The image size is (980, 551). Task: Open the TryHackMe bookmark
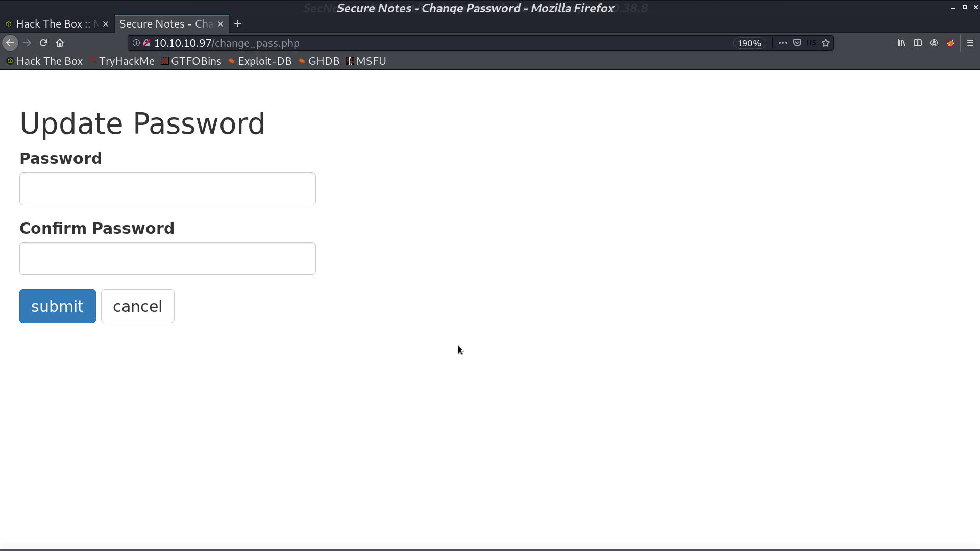pos(122,61)
